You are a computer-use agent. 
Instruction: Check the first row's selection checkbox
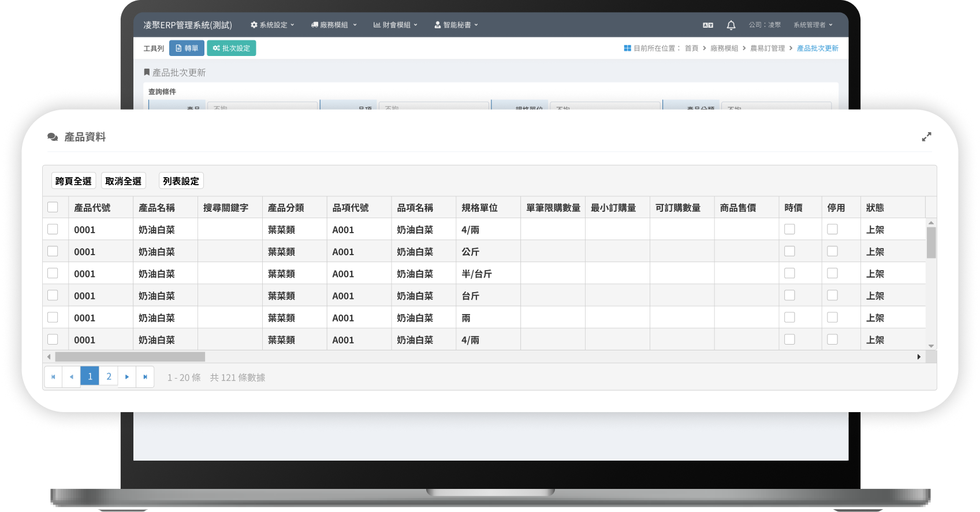coord(53,229)
